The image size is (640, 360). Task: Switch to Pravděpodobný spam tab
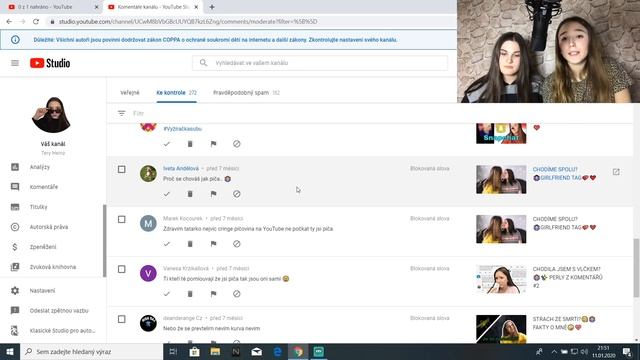point(246,93)
